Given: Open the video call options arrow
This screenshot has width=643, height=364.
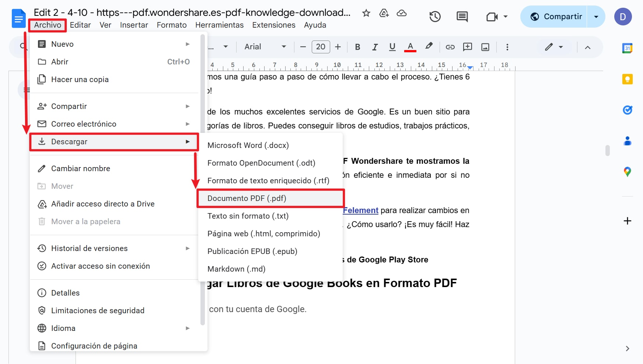Looking at the screenshot, I should (506, 17).
